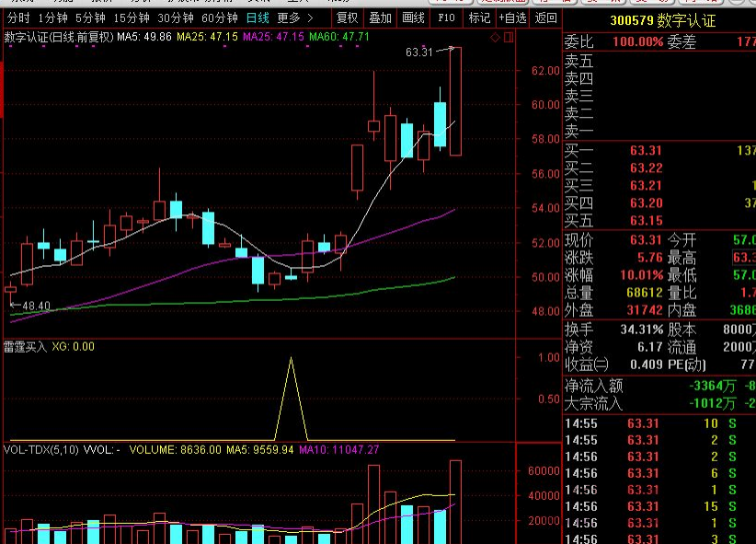Screen dimensions: 756x544
Task: Select the 5分钟 period tab
Action: click(89, 17)
